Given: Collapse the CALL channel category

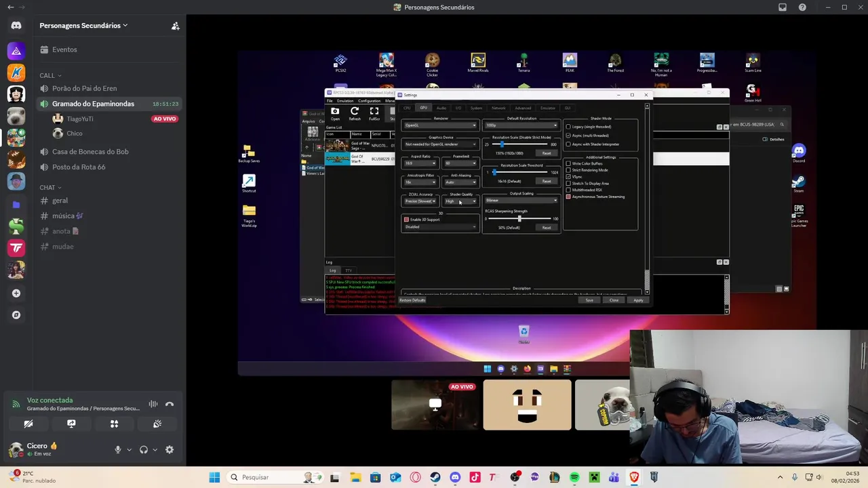Looking at the screenshot, I should (x=51, y=75).
